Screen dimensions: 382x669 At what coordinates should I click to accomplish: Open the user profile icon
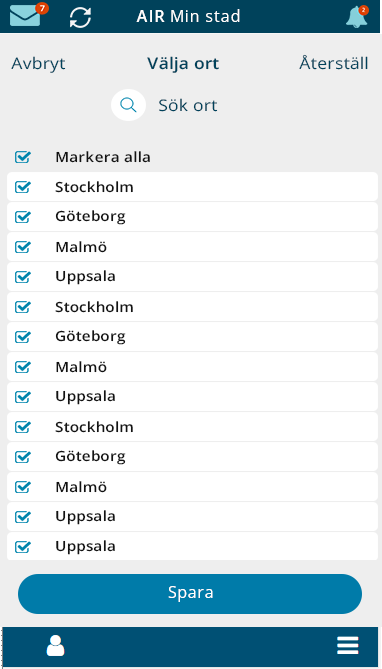coord(55,646)
